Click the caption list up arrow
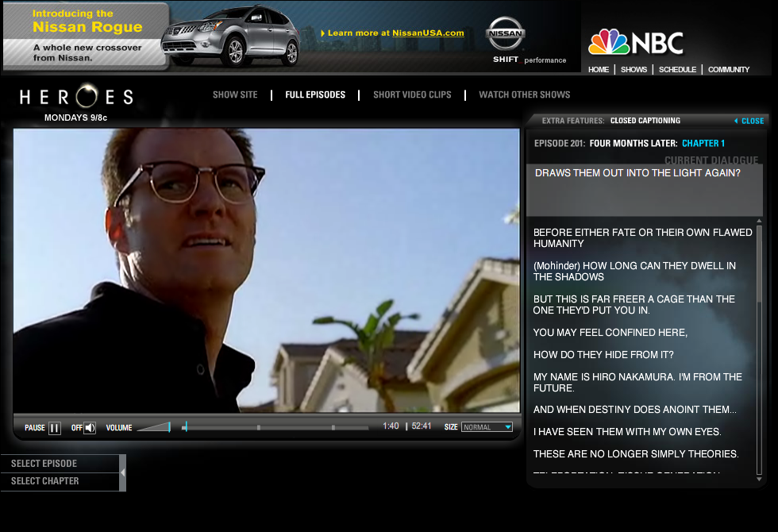Viewport: 778px width, 532px height. 759,221
